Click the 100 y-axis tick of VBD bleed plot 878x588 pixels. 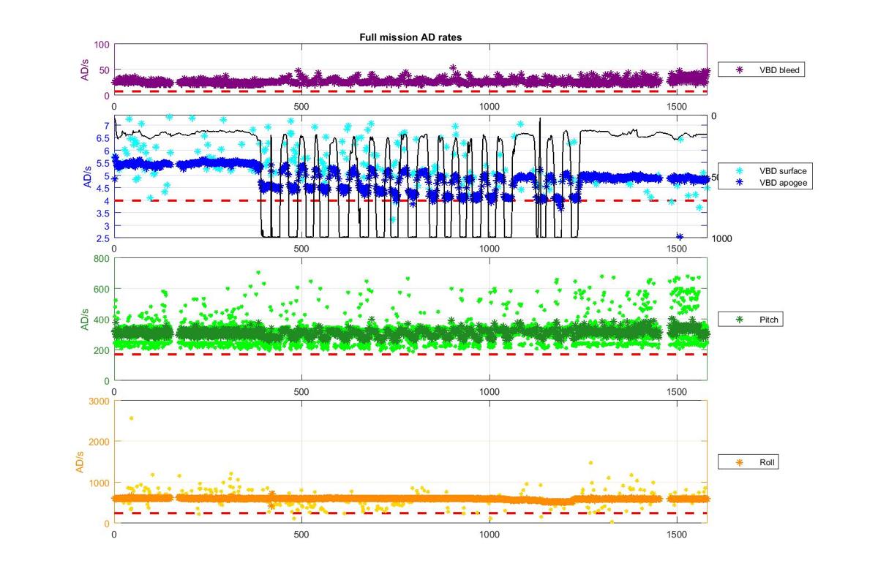coord(101,45)
